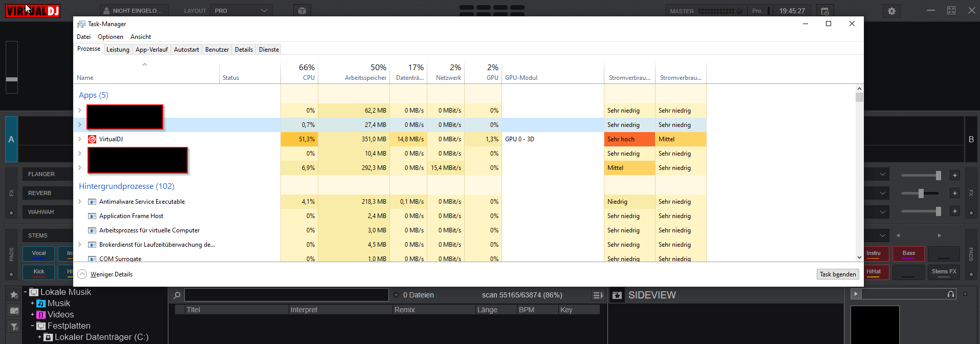This screenshot has height=344, width=980.
Task: Open browser list options icon
Action: click(x=598, y=295)
